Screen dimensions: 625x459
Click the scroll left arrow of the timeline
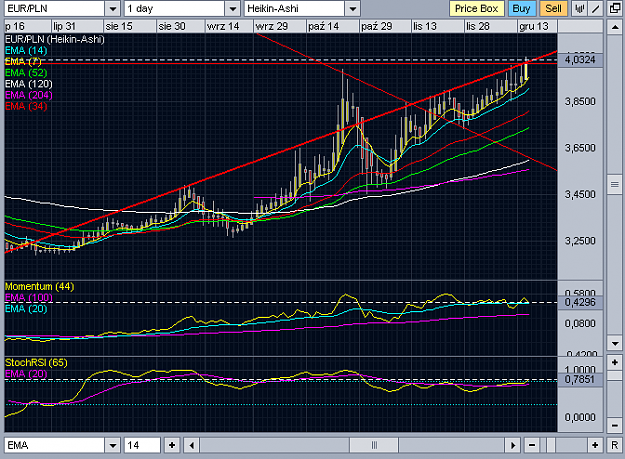click(x=192, y=445)
